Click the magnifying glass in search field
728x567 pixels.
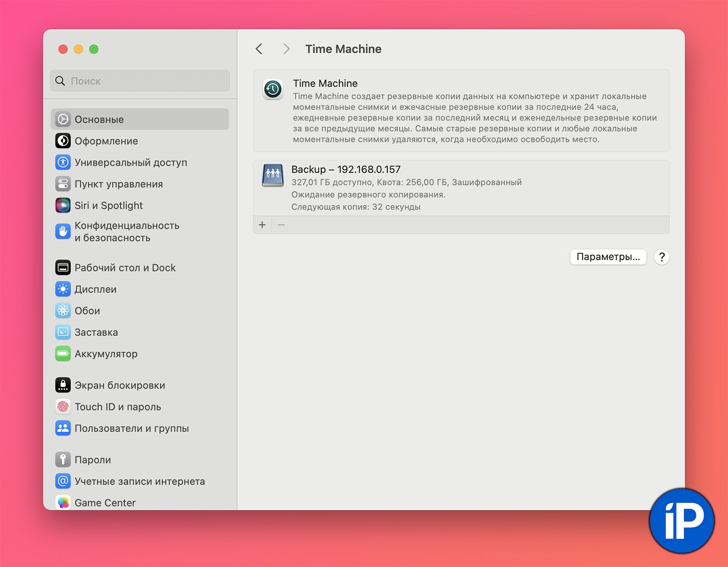pyautogui.click(x=60, y=81)
